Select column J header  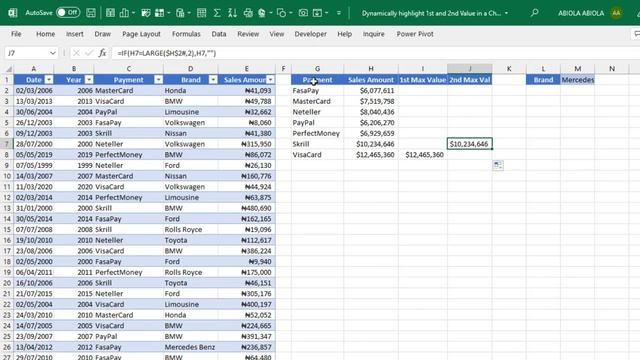469,69
